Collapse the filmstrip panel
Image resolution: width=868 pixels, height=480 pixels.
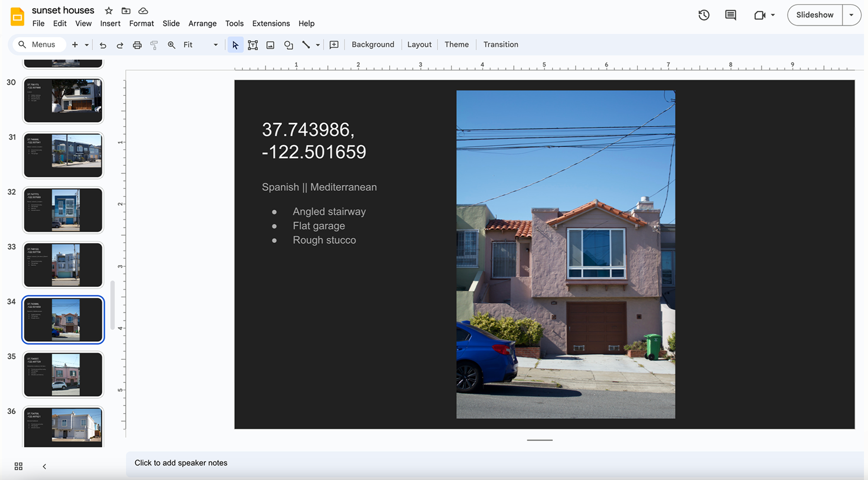(x=44, y=466)
